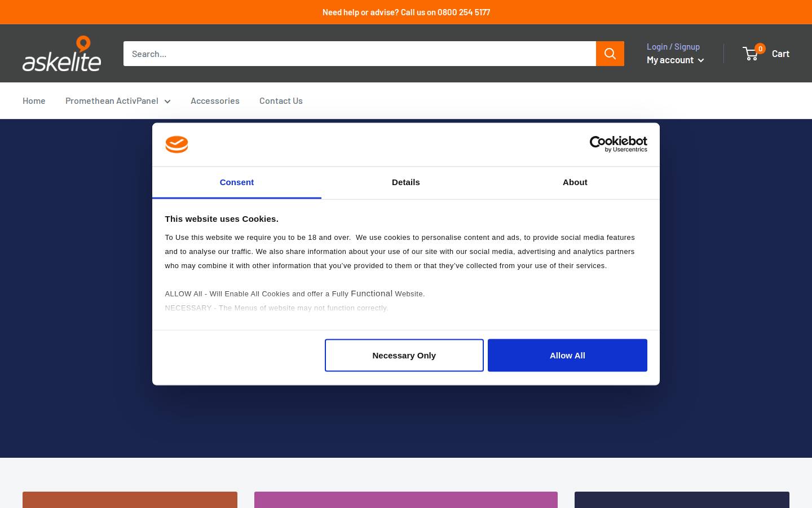Open the Accessories menu item
812x508 pixels.
(215, 100)
